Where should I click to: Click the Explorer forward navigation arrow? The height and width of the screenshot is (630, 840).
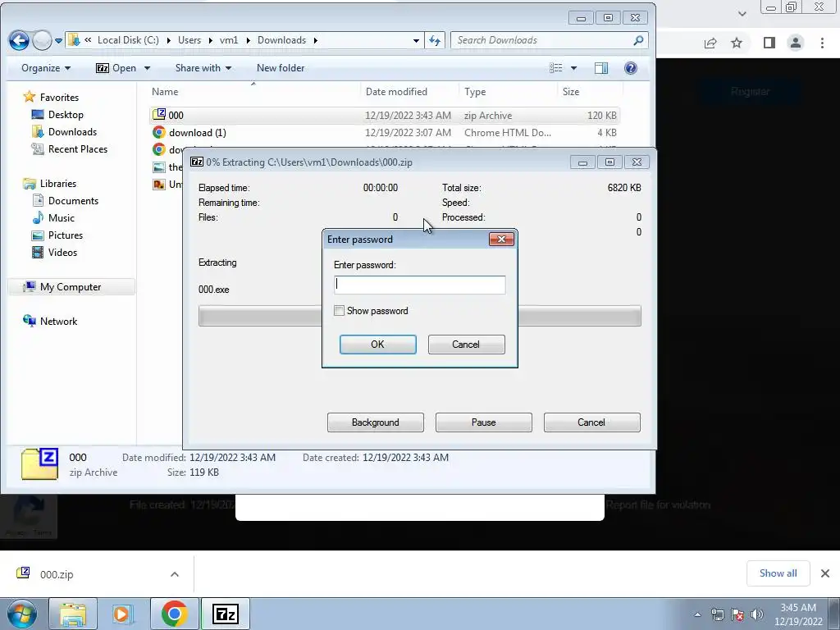tap(42, 40)
